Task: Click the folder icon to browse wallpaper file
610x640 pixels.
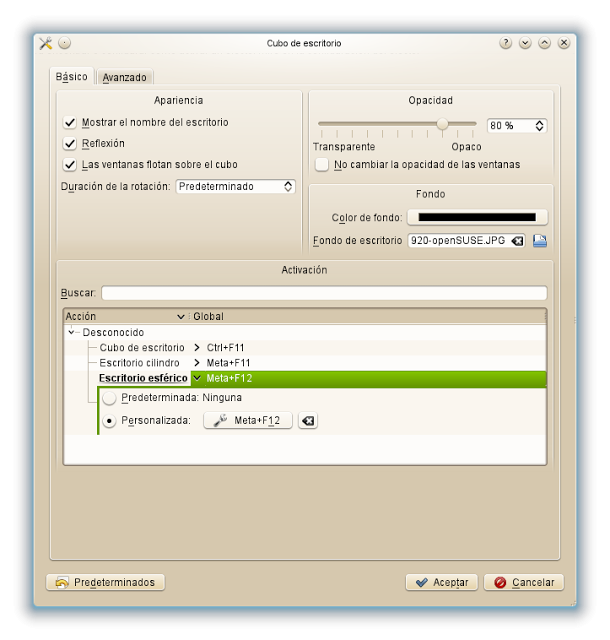Action: (x=540, y=241)
